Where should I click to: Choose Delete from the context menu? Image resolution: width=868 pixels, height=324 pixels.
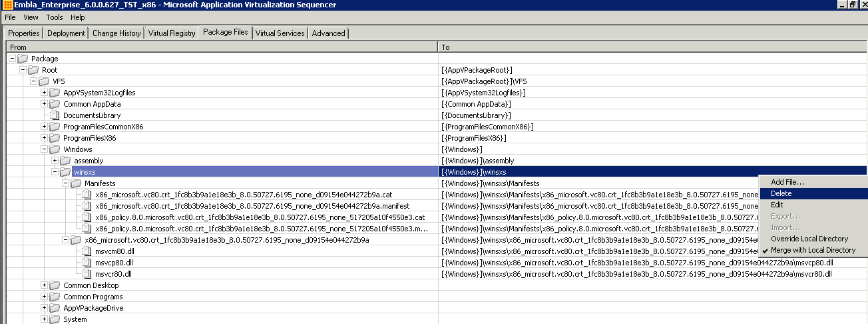pyautogui.click(x=781, y=193)
